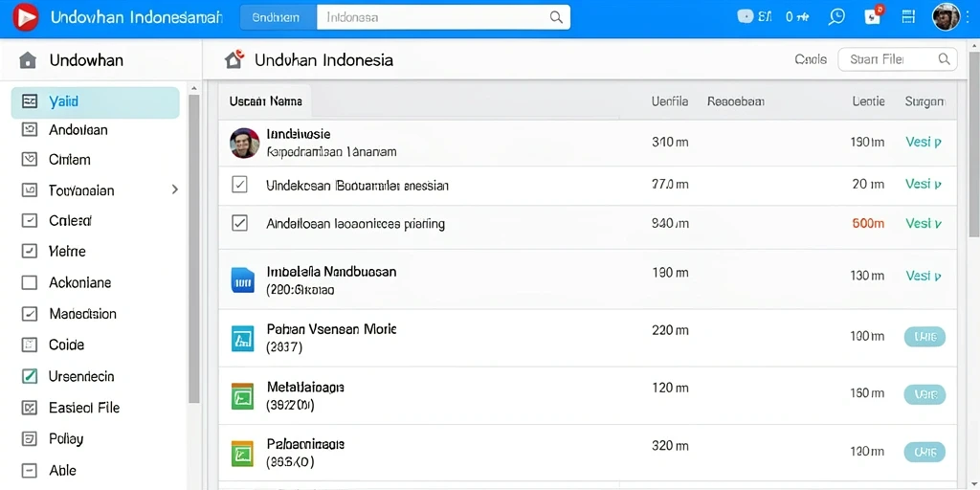This screenshot has width=980, height=490.
Task: Click the Metallaiaoga file name
Action: [x=305, y=388]
